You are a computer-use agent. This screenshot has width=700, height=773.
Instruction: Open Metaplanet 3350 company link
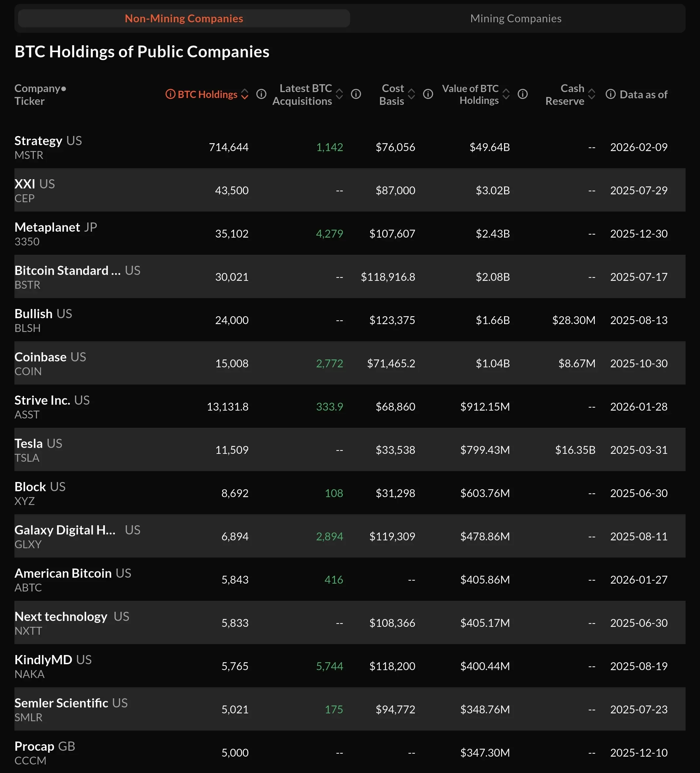click(x=47, y=227)
